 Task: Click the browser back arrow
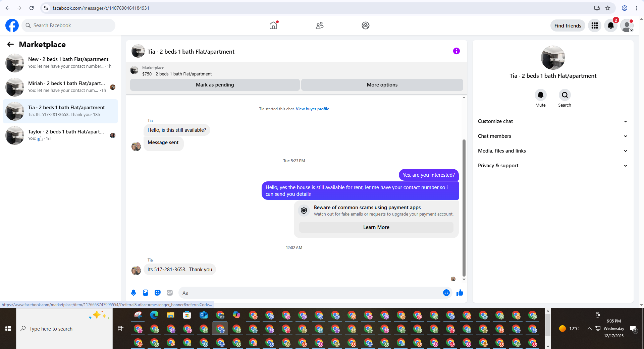tap(7, 8)
